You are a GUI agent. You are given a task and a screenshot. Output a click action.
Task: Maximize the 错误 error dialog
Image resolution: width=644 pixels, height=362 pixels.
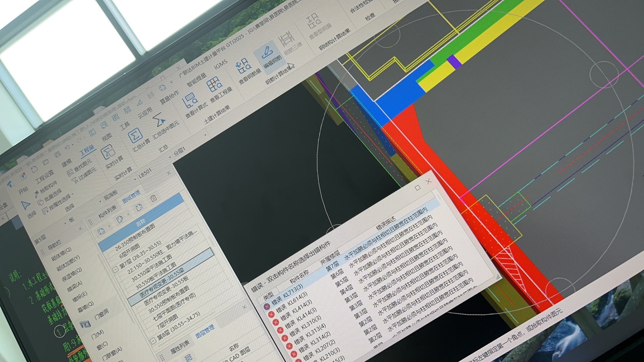(418, 188)
